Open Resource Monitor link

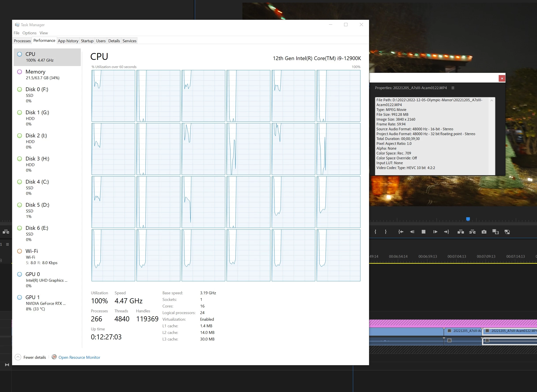click(79, 357)
